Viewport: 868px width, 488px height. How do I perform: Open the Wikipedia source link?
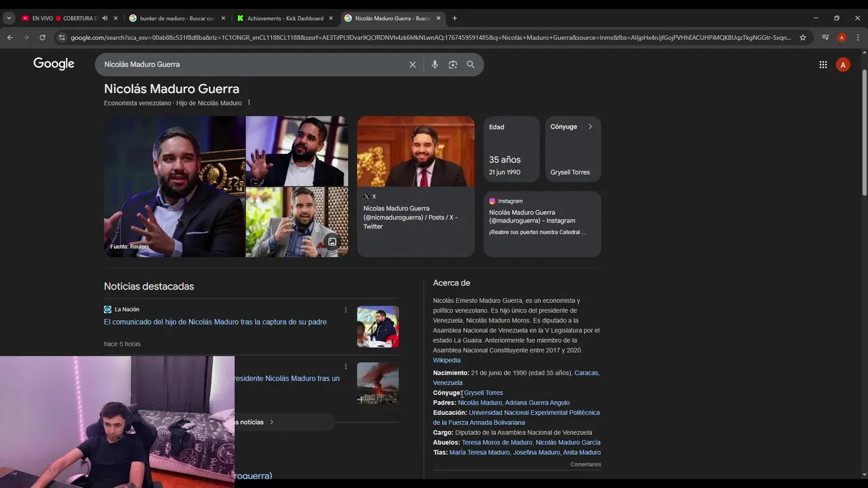point(447,361)
